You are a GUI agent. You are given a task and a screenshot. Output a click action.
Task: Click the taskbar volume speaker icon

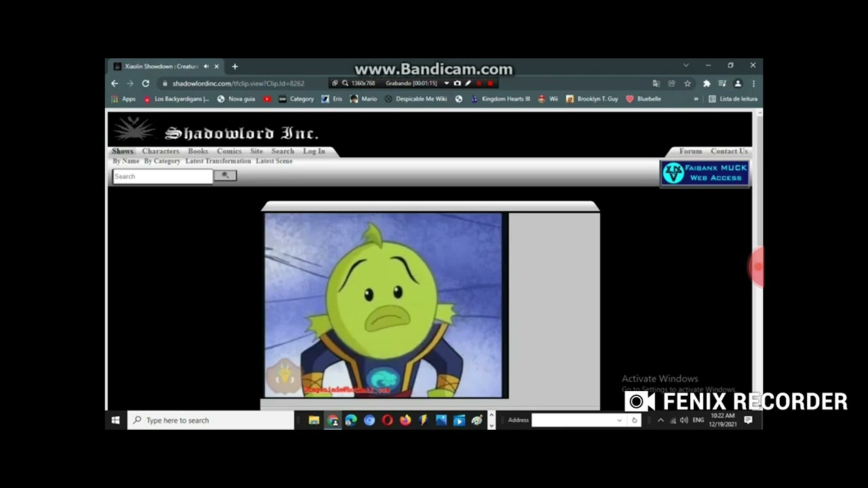click(684, 420)
